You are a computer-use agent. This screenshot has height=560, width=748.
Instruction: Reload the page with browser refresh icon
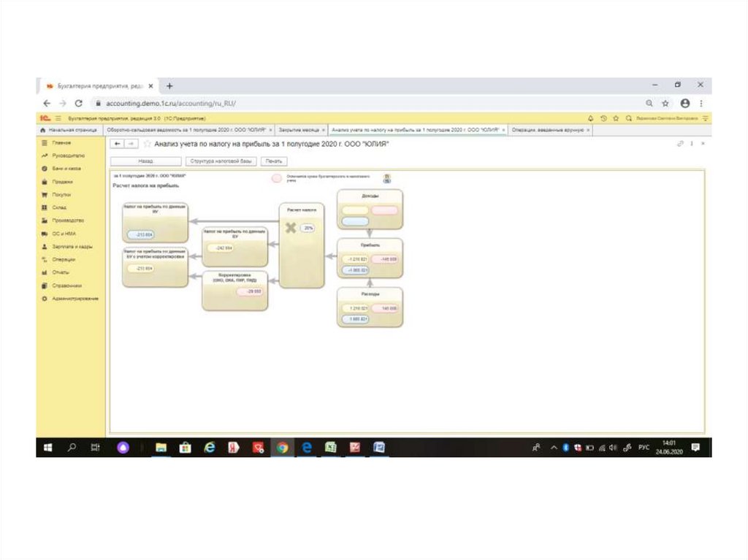(79, 104)
